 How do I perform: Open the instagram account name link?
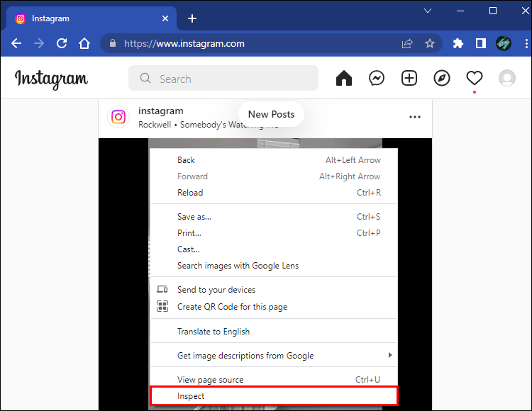click(161, 111)
